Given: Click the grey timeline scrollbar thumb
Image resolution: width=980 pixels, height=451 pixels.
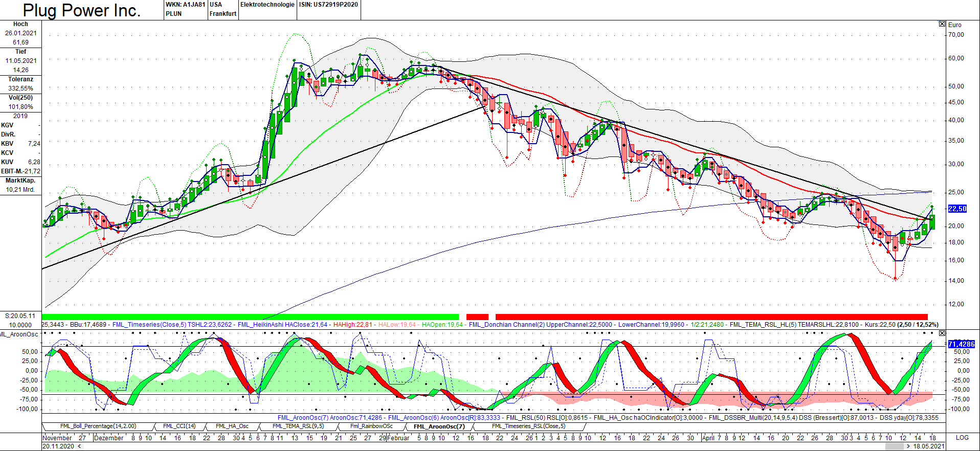Looking at the screenshot, I should [894, 446].
